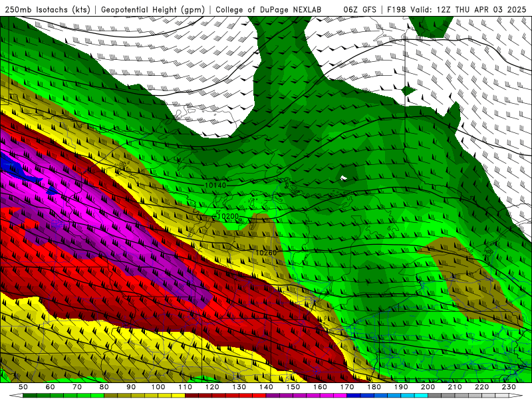Click the 60 label on the color scale
The width and height of the screenshot is (532, 399).
point(50,387)
